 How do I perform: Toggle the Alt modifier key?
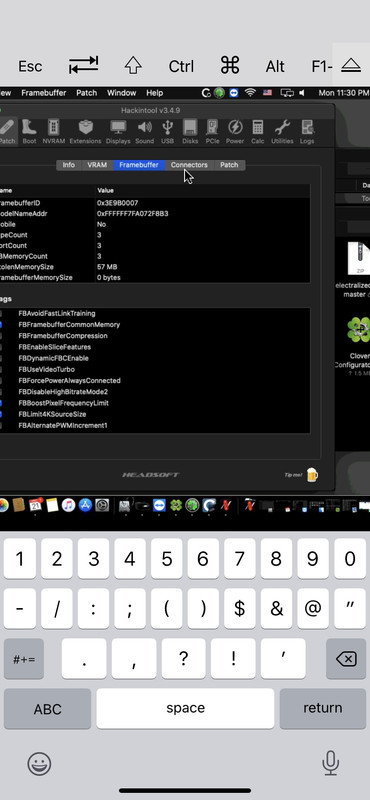tap(275, 66)
